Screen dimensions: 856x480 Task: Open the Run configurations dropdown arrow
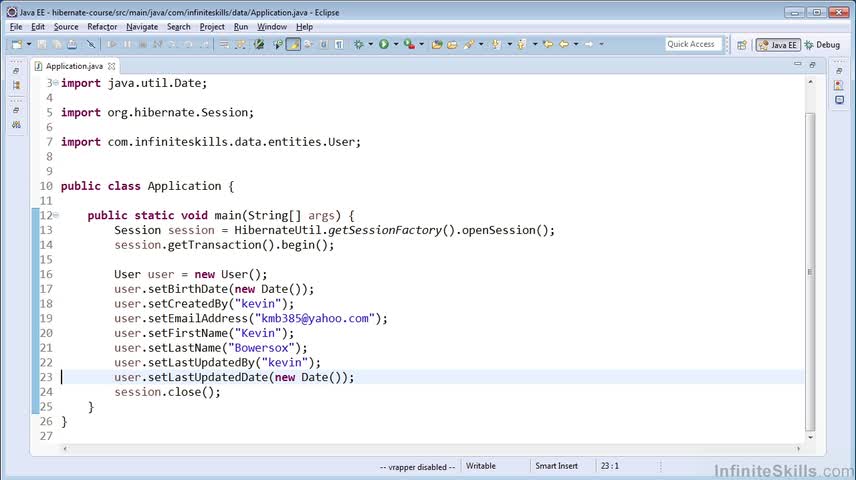click(x=396, y=44)
